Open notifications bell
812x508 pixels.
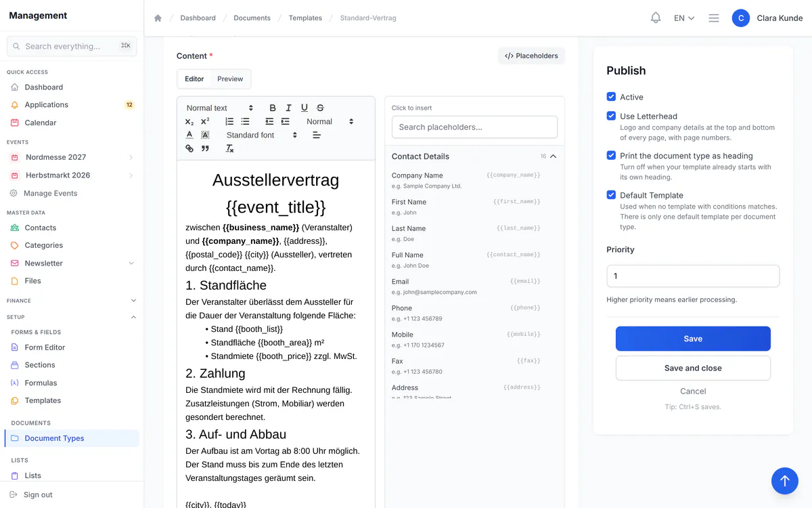(x=655, y=18)
